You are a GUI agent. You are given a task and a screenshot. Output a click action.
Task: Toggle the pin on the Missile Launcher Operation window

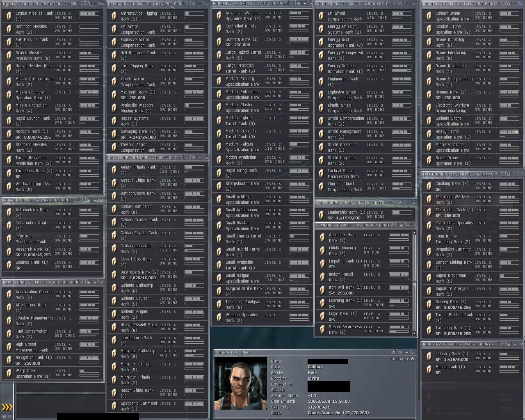(88, 4)
